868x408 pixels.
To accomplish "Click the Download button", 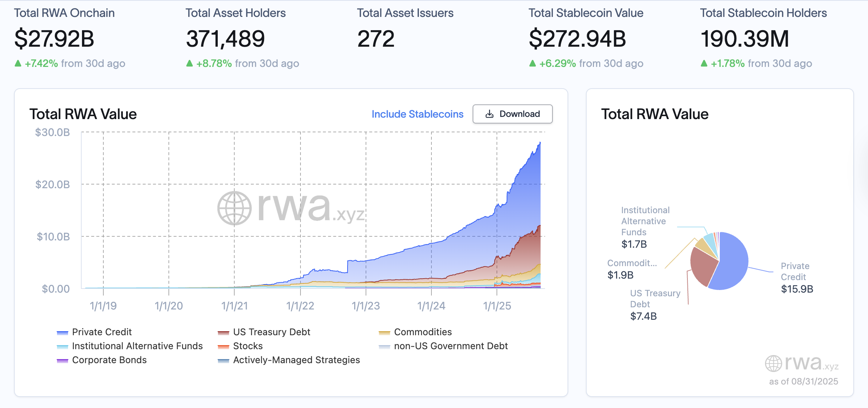I will coord(512,114).
